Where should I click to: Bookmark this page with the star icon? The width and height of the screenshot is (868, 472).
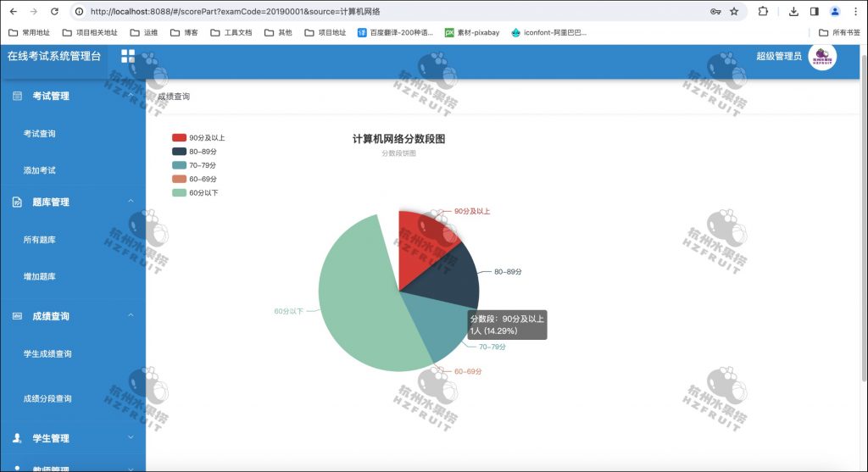pos(734,11)
